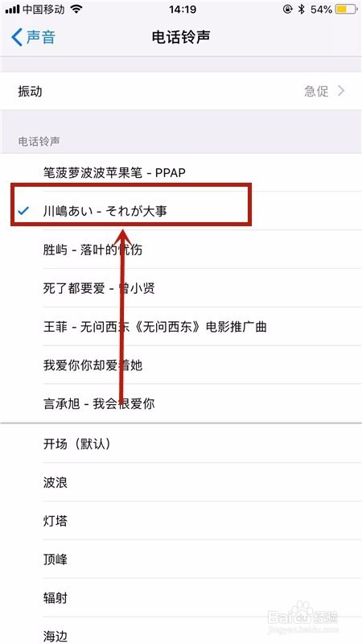Select default ringtone 开场（默认）
The image size is (362, 644).
tap(181, 444)
